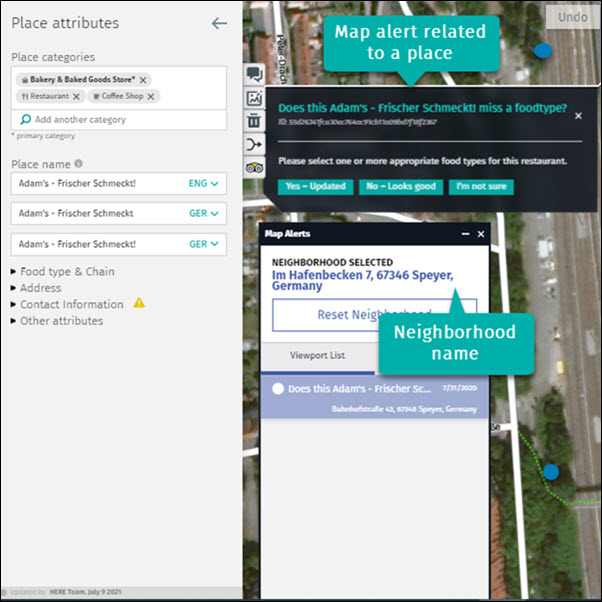Close the Map Alerts panel
The image size is (602, 602).
click(481, 234)
